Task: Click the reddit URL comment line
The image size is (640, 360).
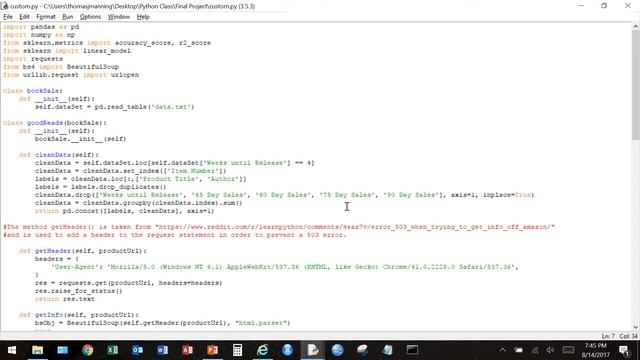Action: point(279,227)
